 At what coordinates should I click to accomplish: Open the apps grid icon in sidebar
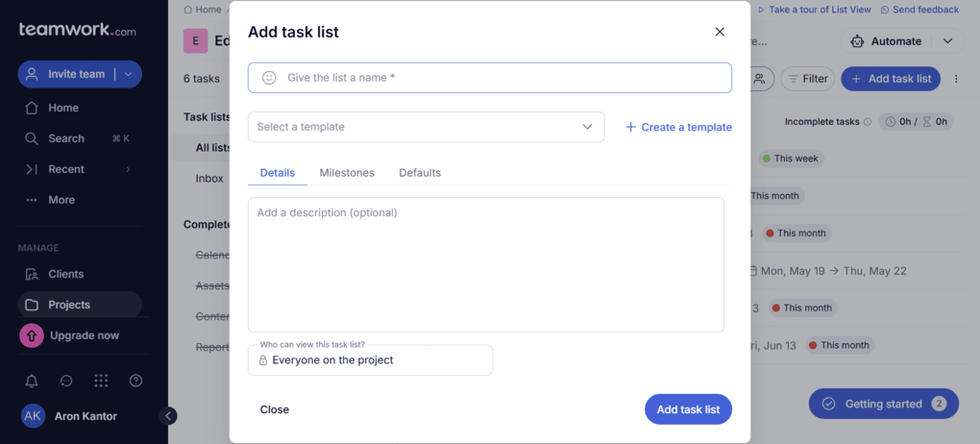(101, 381)
